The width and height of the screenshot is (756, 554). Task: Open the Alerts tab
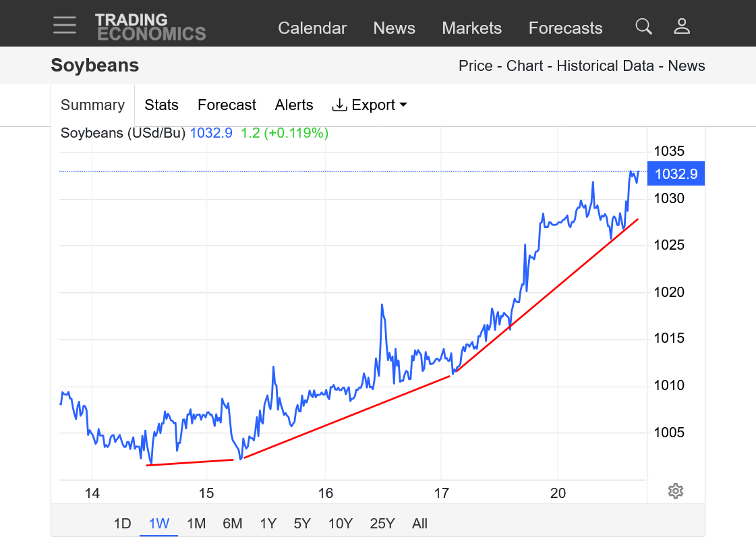point(294,105)
